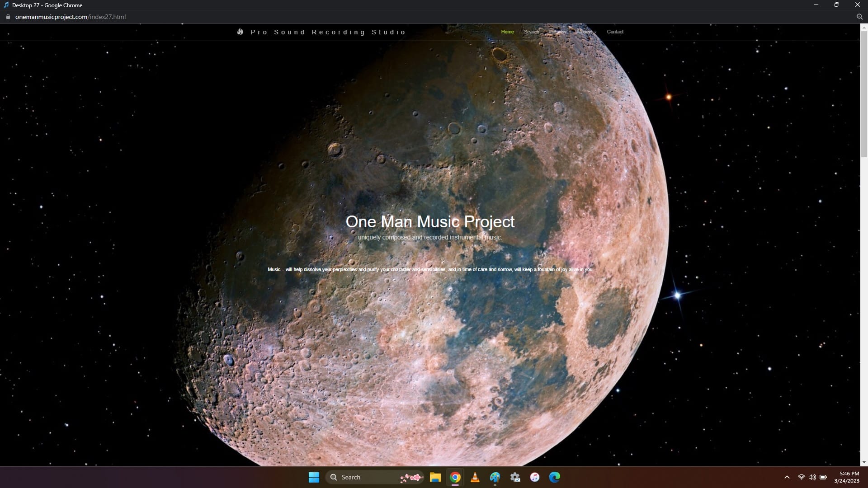Image resolution: width=868 pixels, height=488 pixels.
Task: Click the flame logo beside studio title
Action: (x=240, y=32)
